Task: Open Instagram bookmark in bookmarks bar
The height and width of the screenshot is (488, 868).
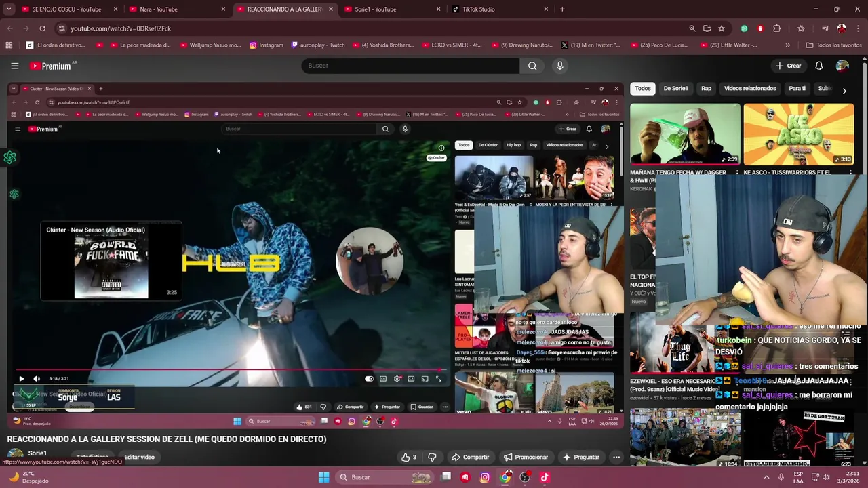Action: 267,45
